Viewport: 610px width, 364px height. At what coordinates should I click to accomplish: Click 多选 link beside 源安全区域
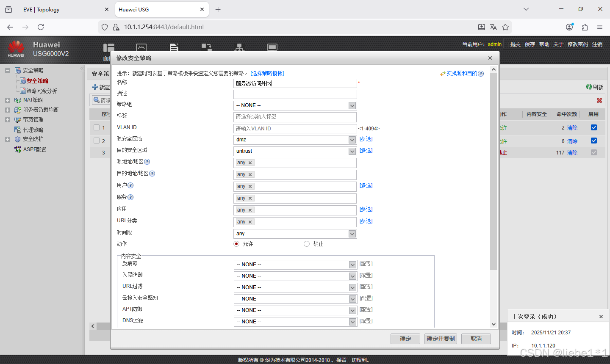click(x=366, y=139)
